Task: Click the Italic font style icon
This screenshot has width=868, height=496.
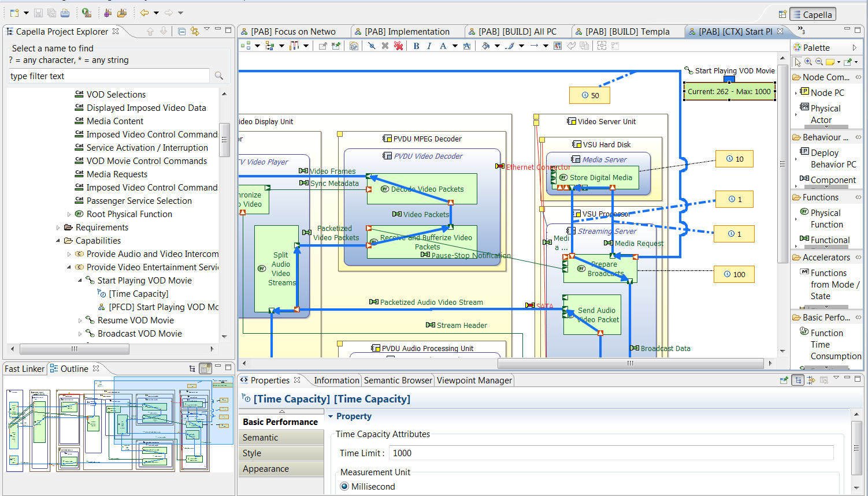Action: (429, 46)
